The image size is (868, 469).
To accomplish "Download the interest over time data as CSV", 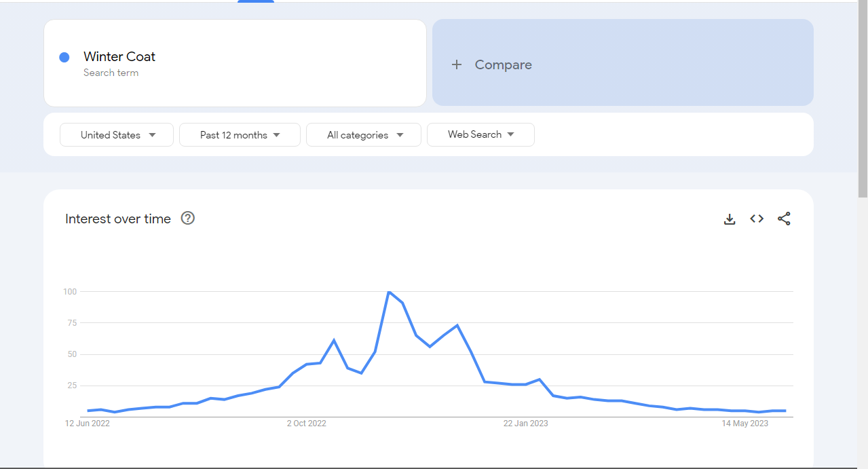I will tap(730, 219).
